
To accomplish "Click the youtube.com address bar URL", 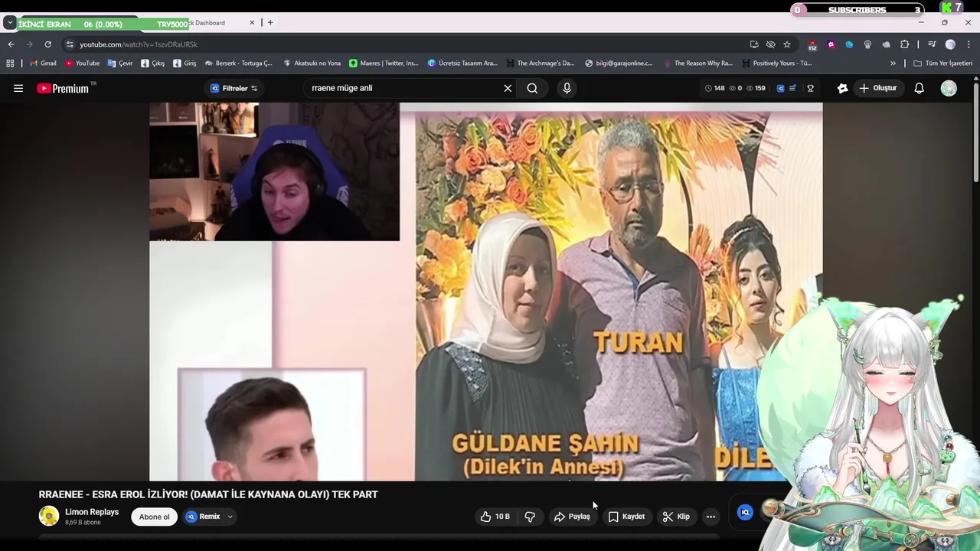I will coord(139,44).
